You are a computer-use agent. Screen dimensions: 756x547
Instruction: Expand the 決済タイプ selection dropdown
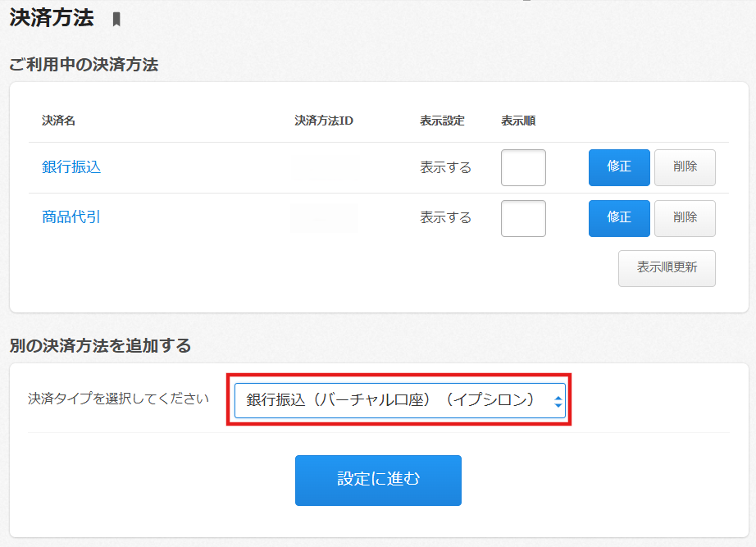click(x=400, y=400)
